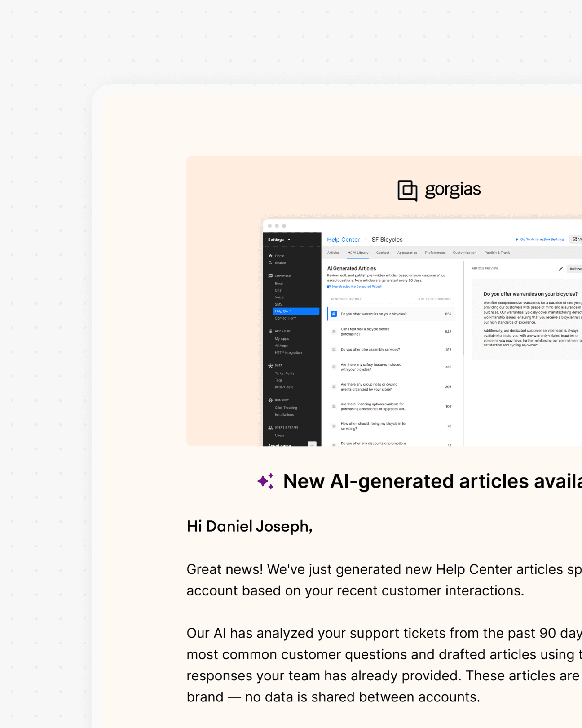Select Chat under Channels
582x728 pixels.
tap(278, 291)
